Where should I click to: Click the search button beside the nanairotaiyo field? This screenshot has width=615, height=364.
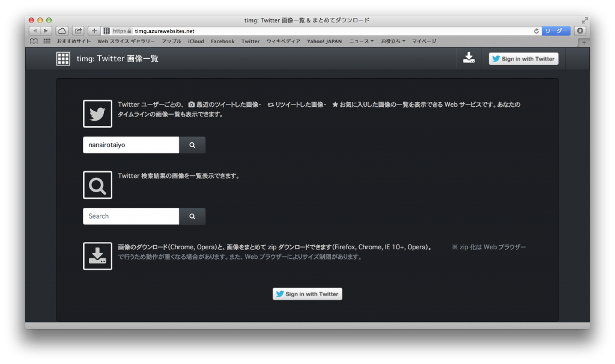click(192, 145)
